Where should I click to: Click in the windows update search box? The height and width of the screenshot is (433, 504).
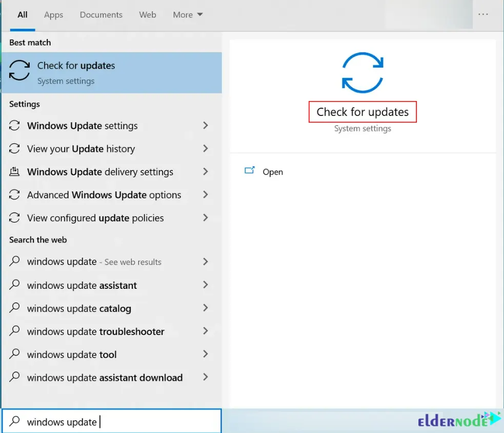click(112, 421)
